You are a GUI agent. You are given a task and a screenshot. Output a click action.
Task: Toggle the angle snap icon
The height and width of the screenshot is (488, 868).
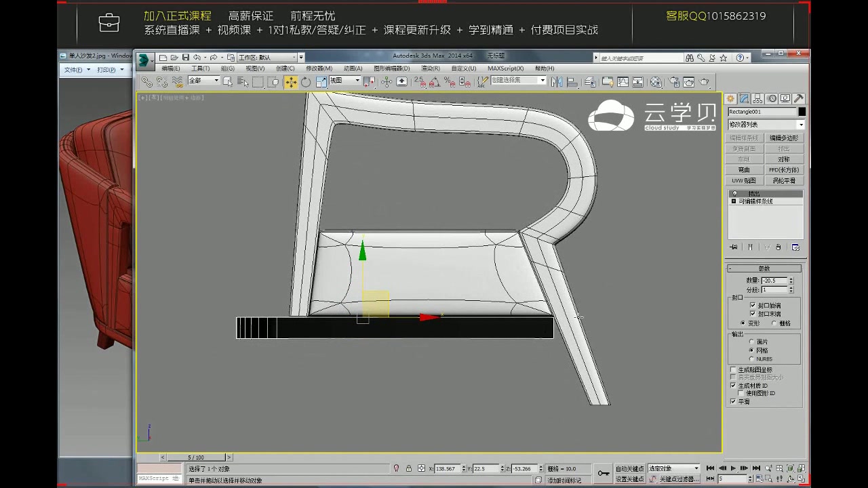click(x=433, y=83)
